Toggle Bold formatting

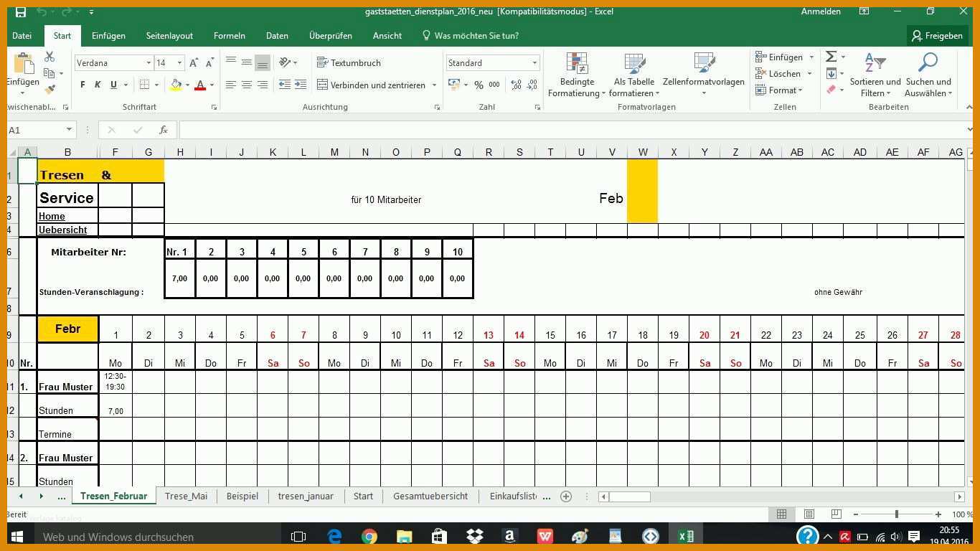tap(83, 85)
